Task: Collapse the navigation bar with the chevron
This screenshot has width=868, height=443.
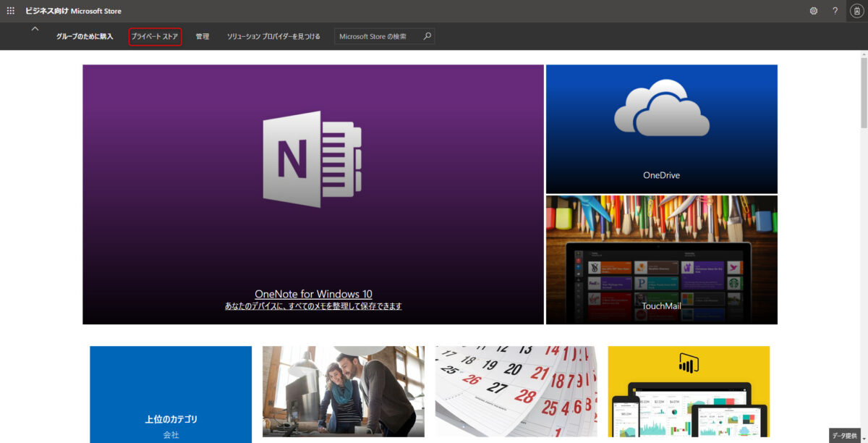Action: pyautogui.click(x=35, y=28)
